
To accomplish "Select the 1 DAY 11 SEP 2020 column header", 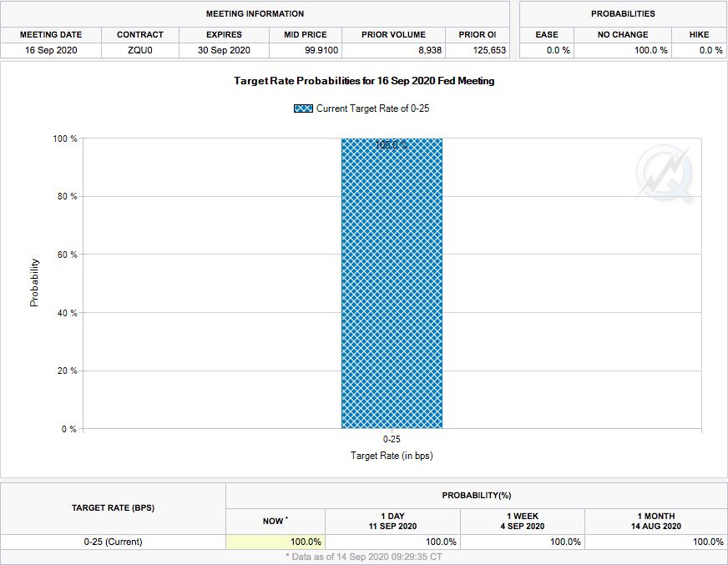I will 392,522.
